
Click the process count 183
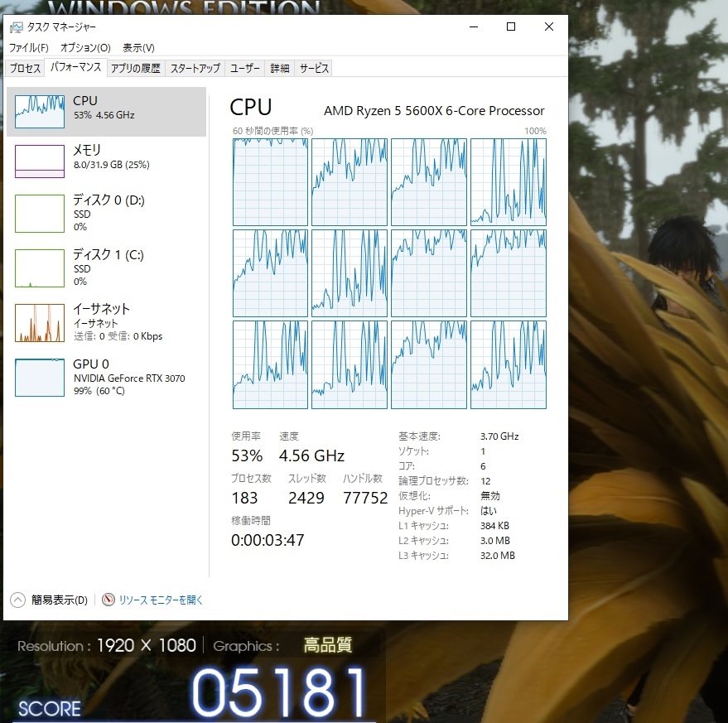click(x=244, y=498)
